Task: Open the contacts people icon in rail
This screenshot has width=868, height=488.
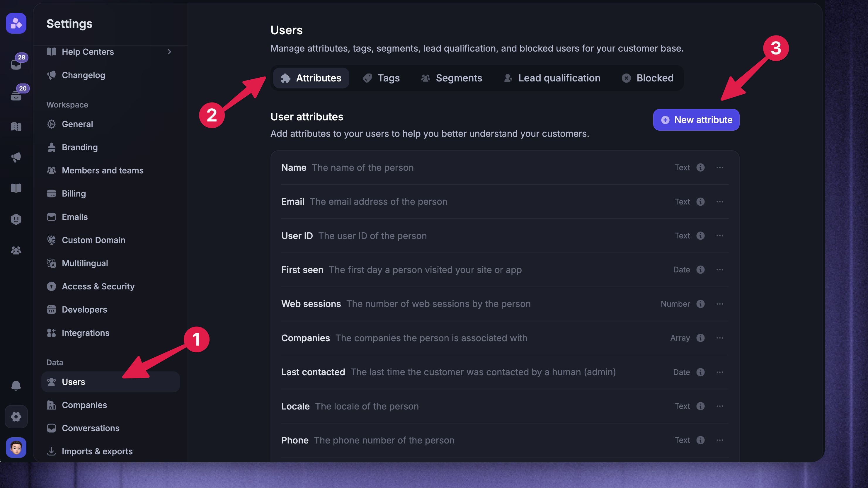Action: click(x=16, y=250)
